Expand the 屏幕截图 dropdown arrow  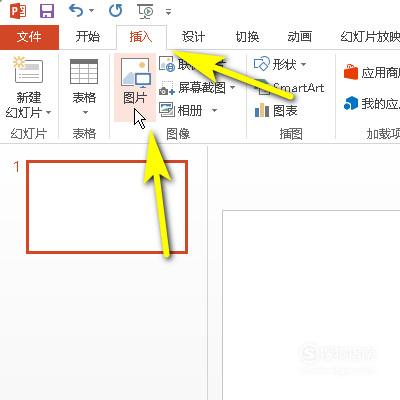(x=232, y=88)
